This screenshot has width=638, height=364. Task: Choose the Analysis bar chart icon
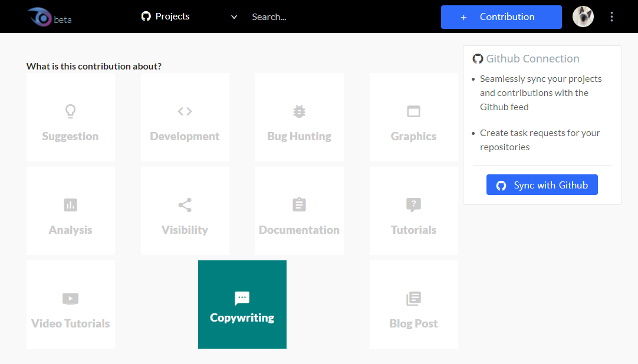click(70, 205)
